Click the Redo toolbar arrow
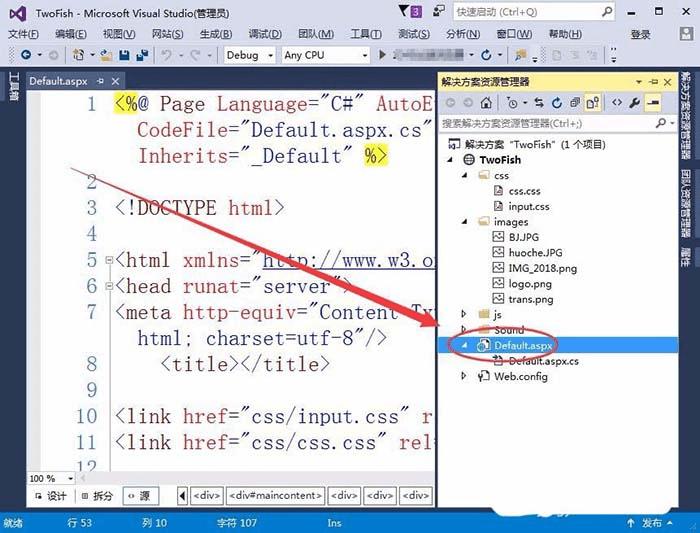Screen dimensions: 700x533 coord(195,55)
